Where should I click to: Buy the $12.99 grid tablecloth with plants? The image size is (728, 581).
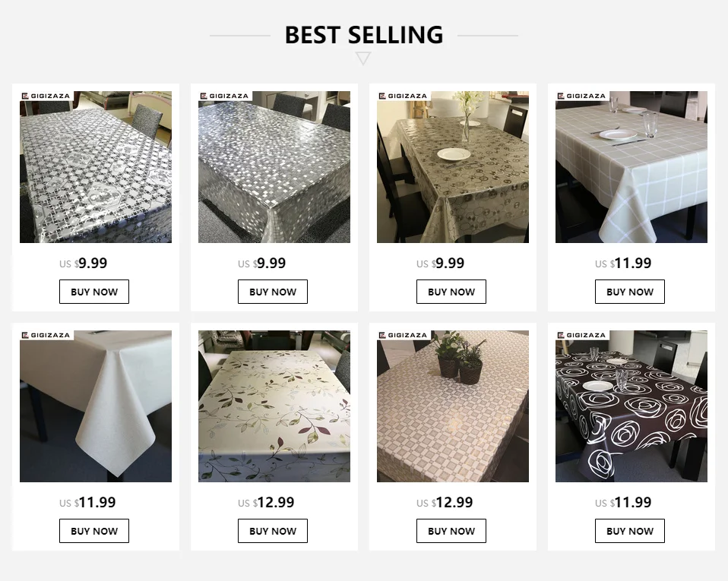coord(451,531)
